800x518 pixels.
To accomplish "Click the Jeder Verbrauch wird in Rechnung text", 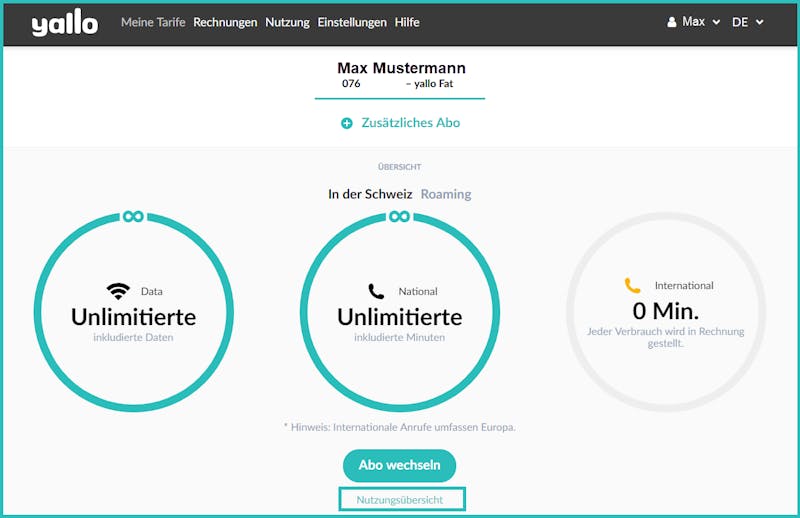I will (666, 337).
